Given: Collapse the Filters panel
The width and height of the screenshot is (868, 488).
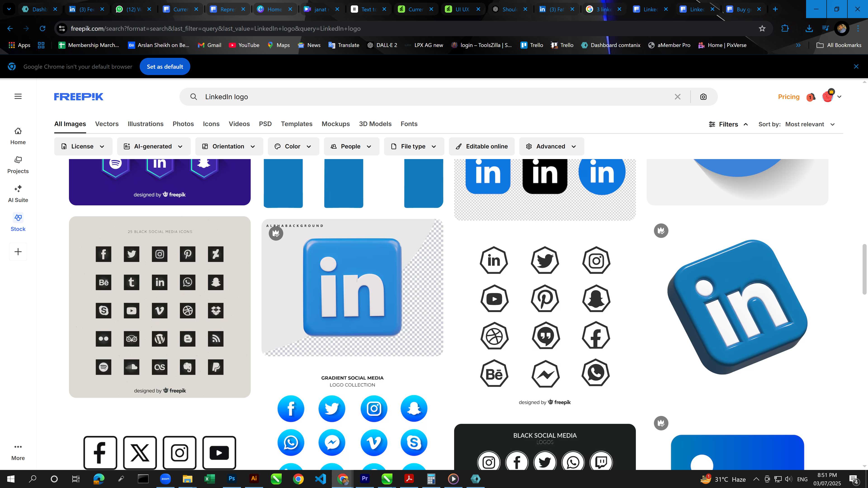Looking at the screenshot, I should click(x=728, y=124).
